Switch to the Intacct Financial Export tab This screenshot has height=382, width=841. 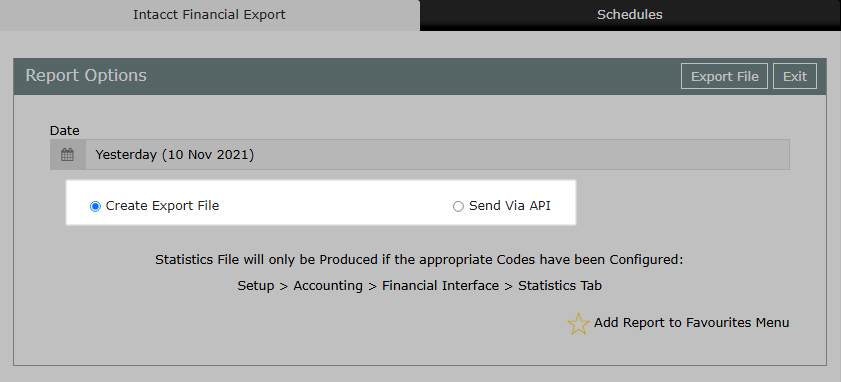(x=209, y=15)
